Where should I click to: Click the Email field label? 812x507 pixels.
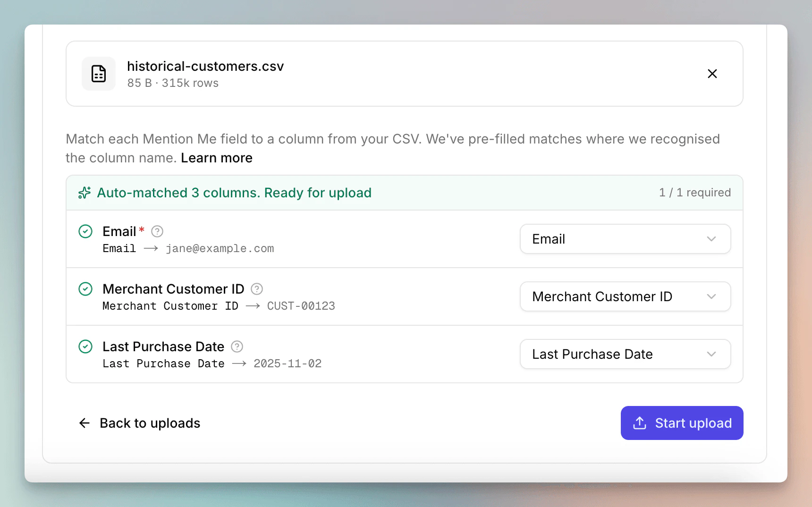click(x=119, y=231)
